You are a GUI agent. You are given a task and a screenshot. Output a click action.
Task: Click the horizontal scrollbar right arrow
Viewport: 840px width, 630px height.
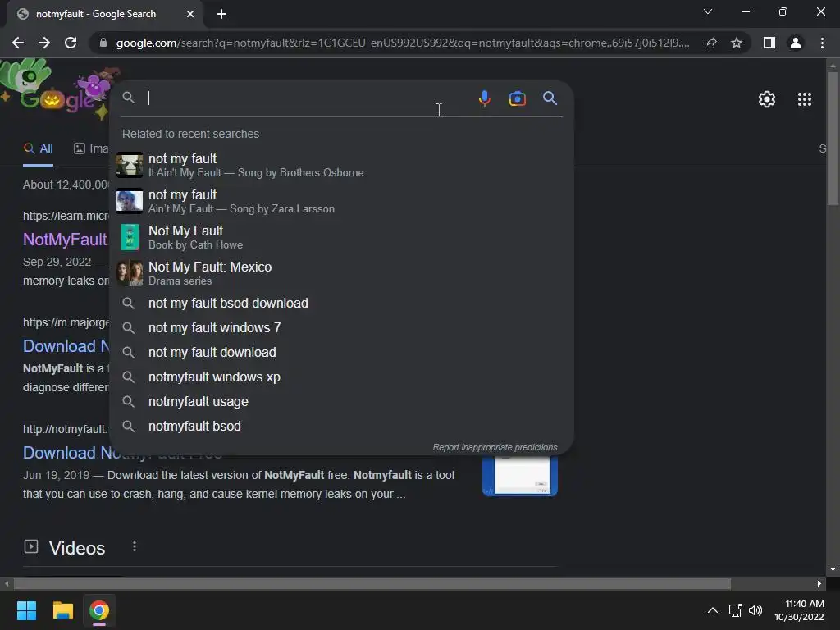pos(819,583)
